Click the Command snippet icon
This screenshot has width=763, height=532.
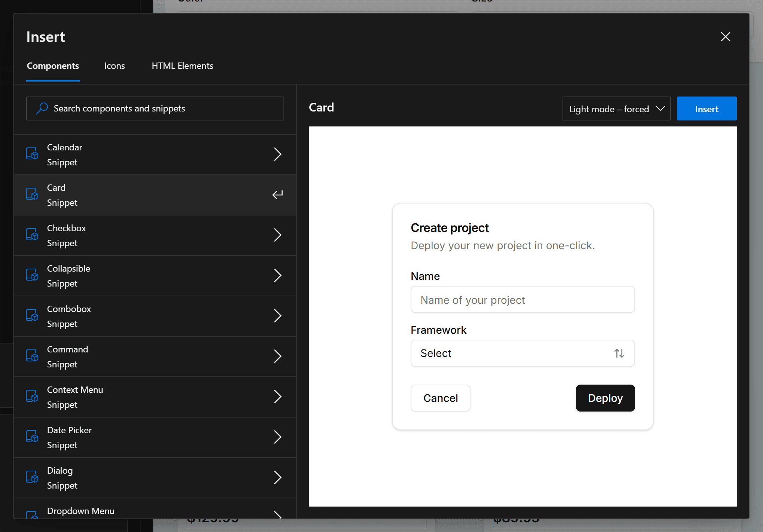[32, 356]
